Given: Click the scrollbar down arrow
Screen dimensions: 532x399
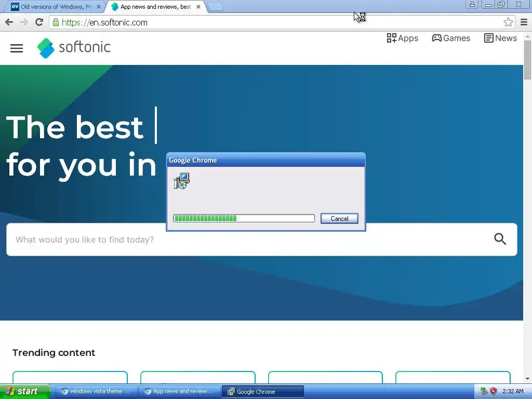Looking at the screenshot, I should click(x=527, y=379).
